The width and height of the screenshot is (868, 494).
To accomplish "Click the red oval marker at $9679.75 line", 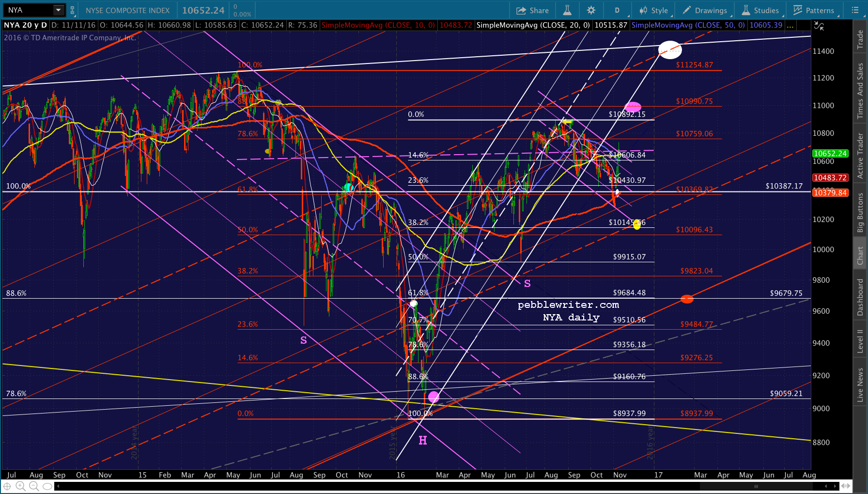I will click(x=687, y=299).
